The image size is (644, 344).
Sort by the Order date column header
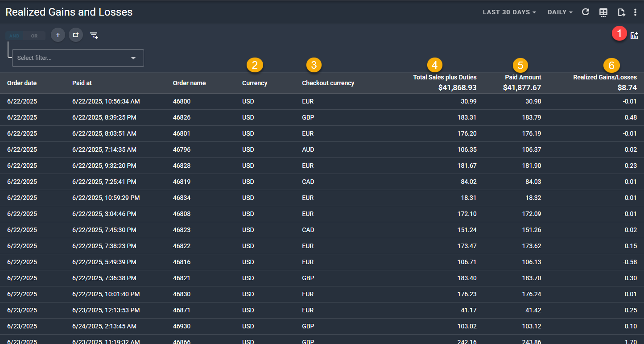pyautogui.click(x=22, y=83)
